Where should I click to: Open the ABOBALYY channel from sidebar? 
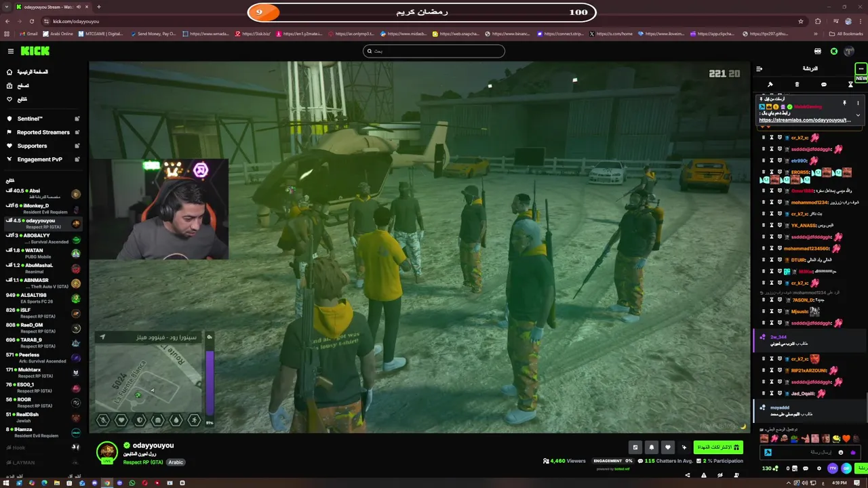pos(42,239)
